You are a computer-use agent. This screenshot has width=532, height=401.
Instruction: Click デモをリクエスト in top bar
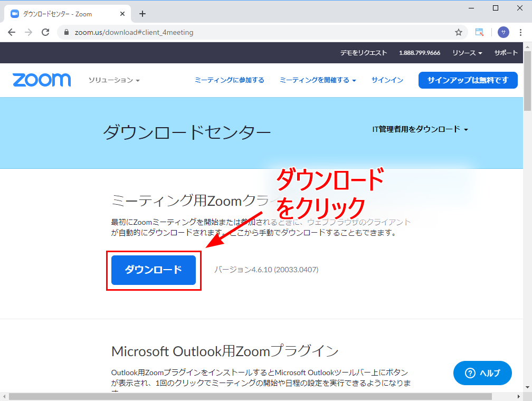(363, 53)
